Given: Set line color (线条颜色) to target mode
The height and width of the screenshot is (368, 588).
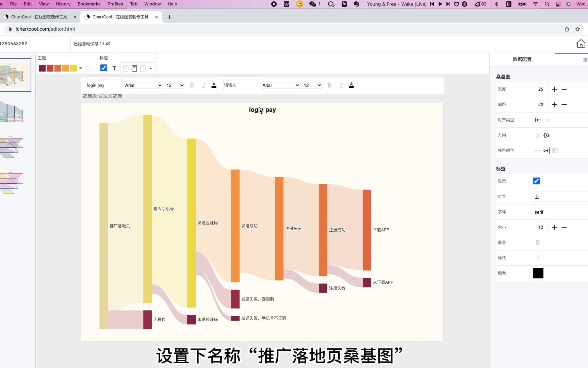Looking at the screenshot, I should click(x=546, y=151).
